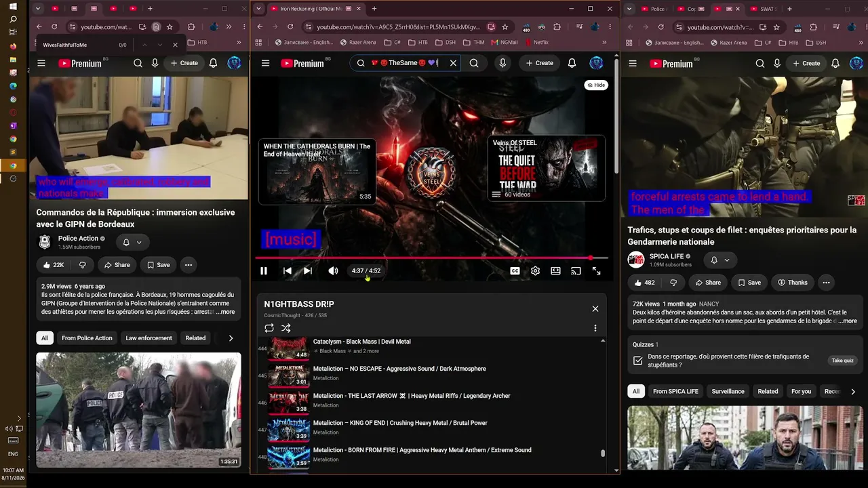
Task: Like the GIPN de Bordeaux video
Action: (54, 265)
